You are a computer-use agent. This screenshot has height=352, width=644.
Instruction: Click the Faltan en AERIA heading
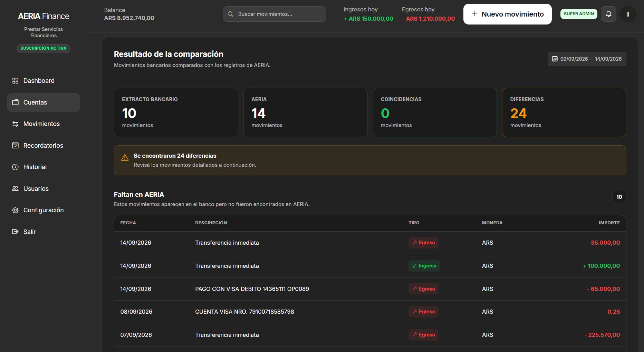139,195
